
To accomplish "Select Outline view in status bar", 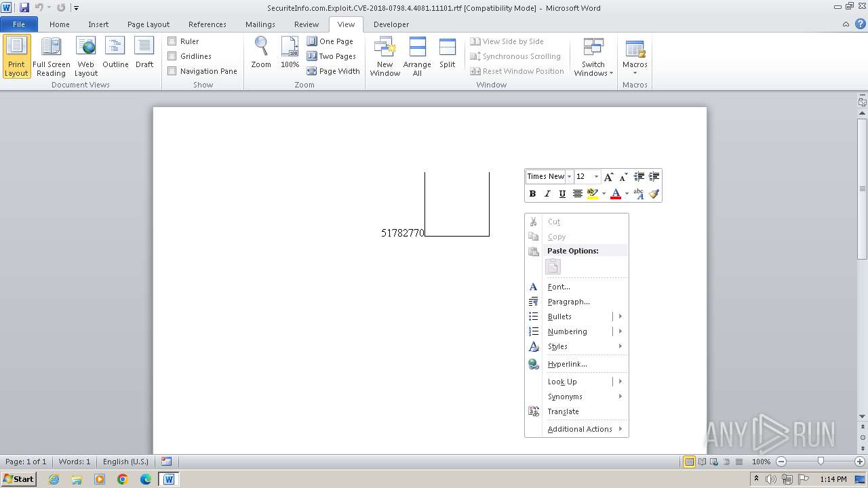I will coord(726,462).
